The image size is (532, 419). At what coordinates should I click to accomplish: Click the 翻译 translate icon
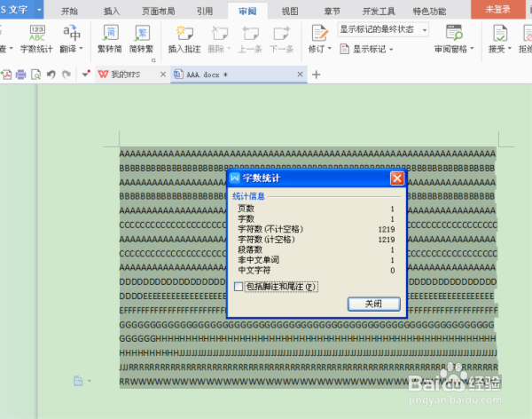(x=71, y=34)
